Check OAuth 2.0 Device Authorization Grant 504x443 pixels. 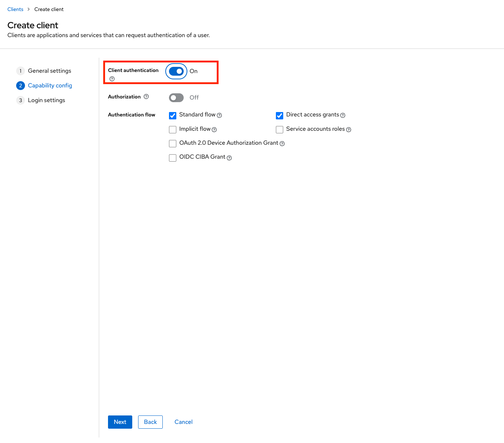tap(173, 143)
